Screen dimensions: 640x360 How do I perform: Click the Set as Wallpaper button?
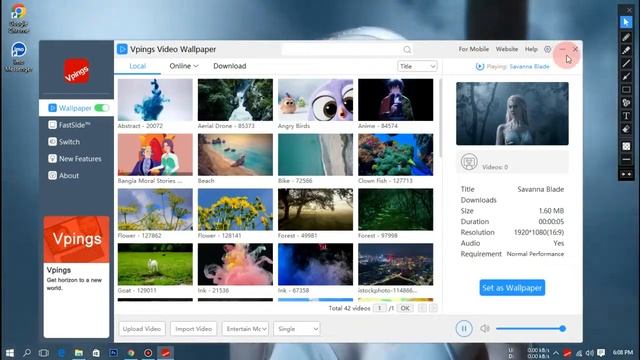tap(512, 288)
